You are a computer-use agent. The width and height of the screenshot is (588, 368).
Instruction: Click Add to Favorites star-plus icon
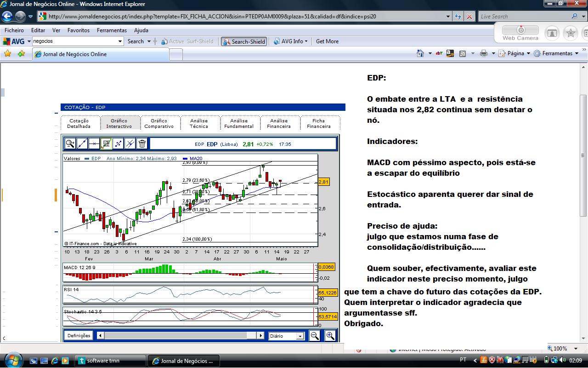(x=21, y=54)
